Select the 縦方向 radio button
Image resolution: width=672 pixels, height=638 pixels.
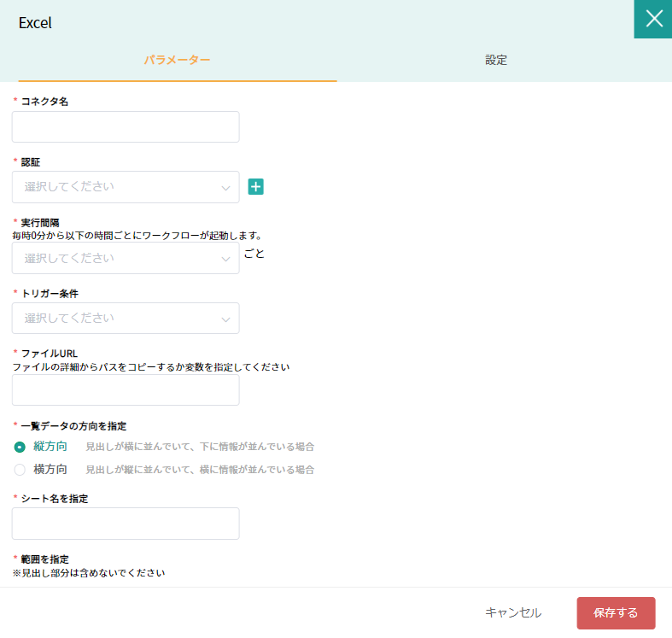tap(20, 447)
